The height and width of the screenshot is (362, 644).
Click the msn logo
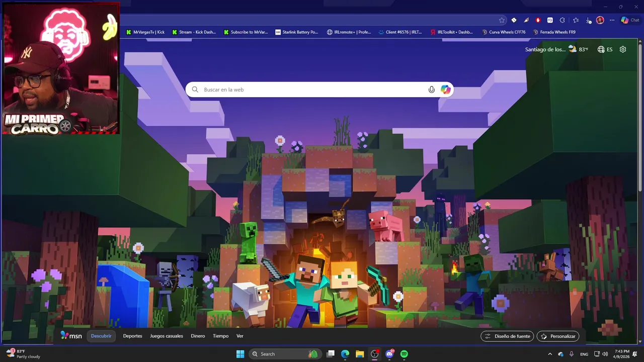tap(71, 335)
